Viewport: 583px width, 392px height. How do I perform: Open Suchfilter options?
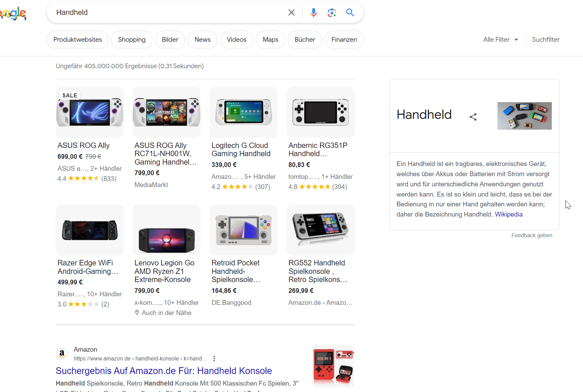pyautogui.click(x=546, y=40)
